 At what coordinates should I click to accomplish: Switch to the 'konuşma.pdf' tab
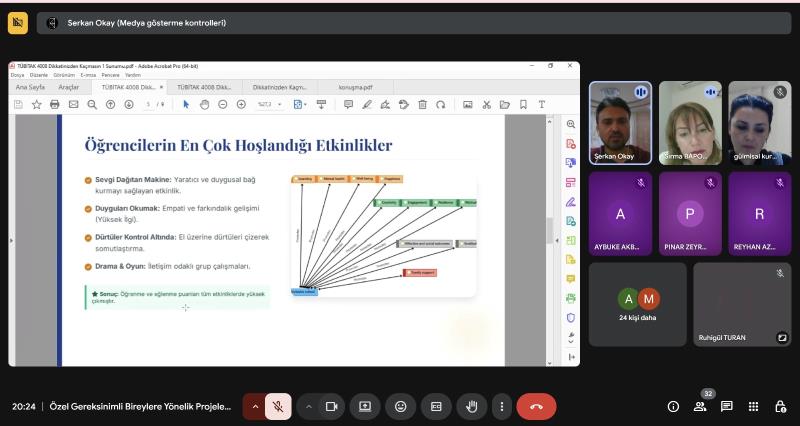(355, 87)
